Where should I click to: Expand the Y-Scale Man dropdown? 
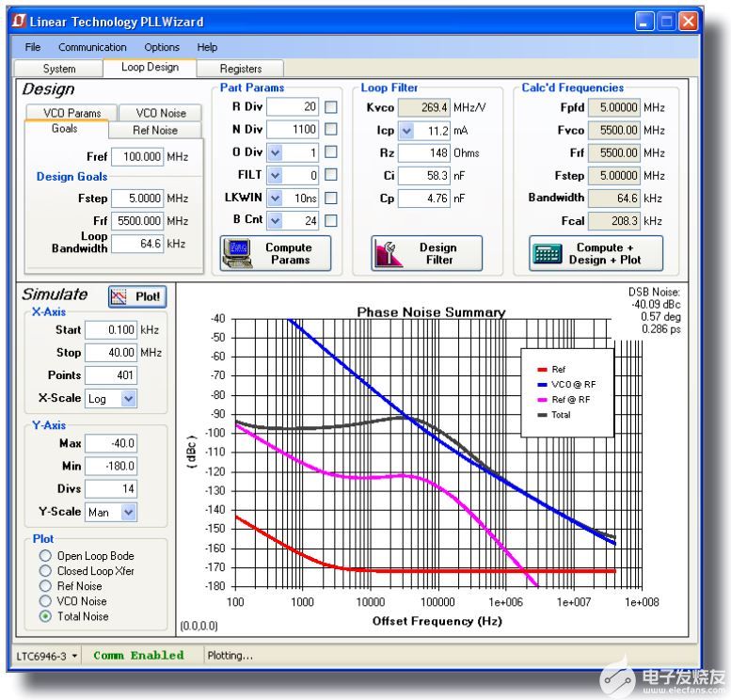129,512
